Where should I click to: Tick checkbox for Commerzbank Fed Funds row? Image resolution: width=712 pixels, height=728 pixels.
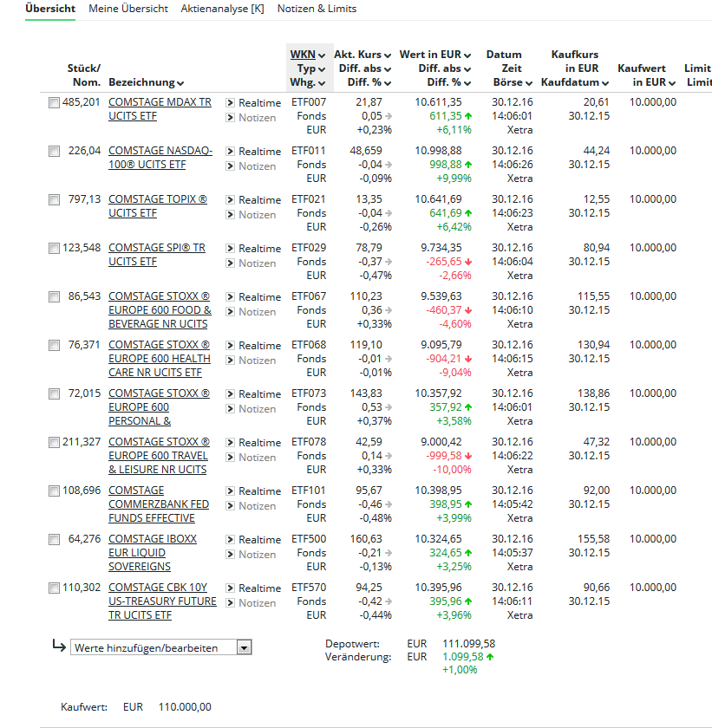coord(55,491)
